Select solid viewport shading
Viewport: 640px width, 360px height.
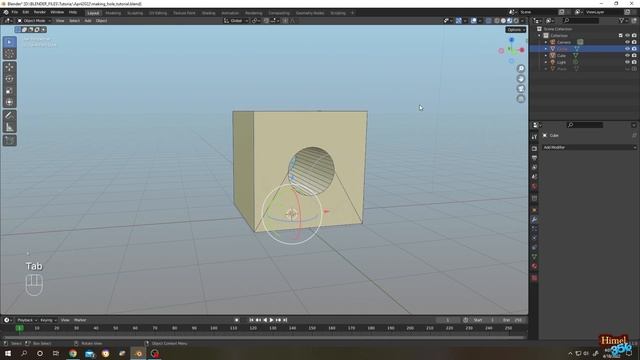pyautogui.click(x=503, y=21)
